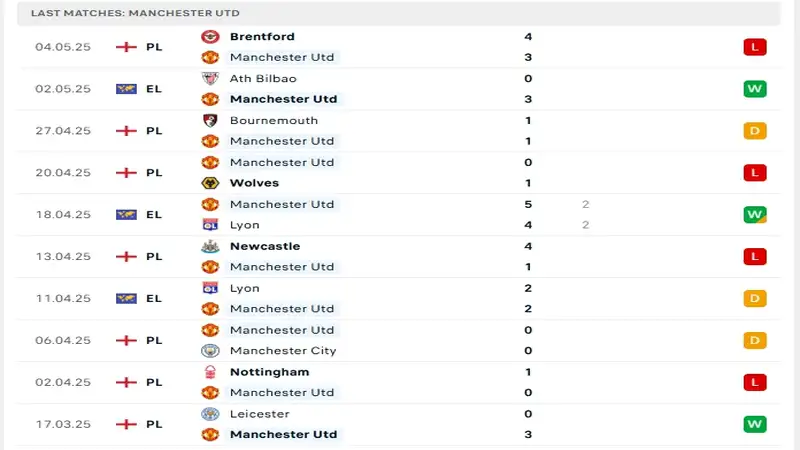Click the red L badge for Brentford match
The image size is (800, 450).
coord(754,47)
